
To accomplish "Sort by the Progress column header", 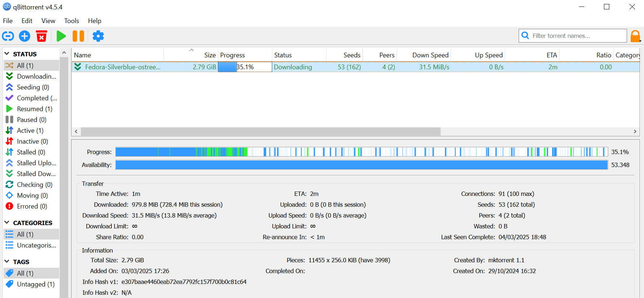I will tap(245, 55).
